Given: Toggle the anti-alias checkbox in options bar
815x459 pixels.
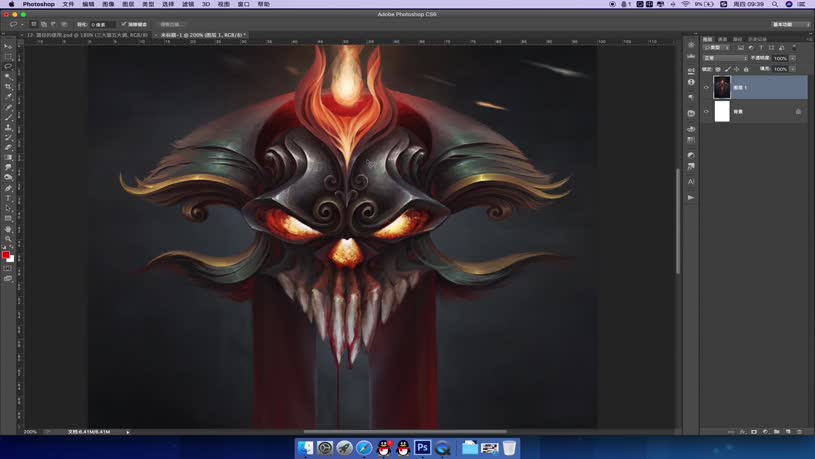Looking at the screenshot, I should [124, 24].
